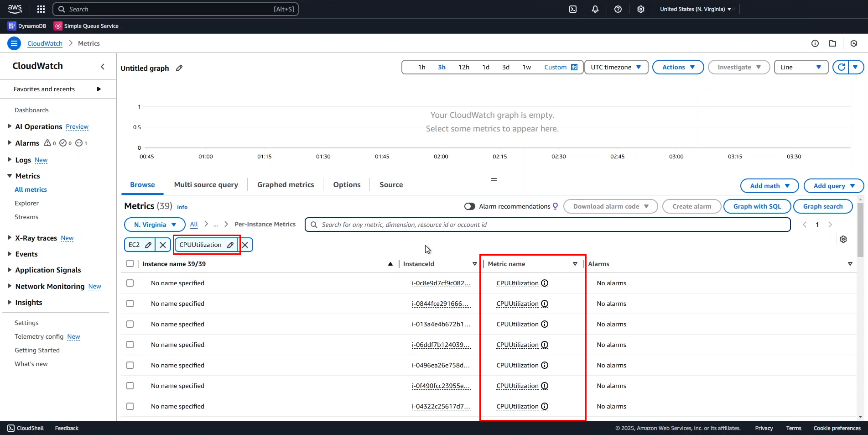Open the Source tab
Screen dimensions: 868x435
391,185
